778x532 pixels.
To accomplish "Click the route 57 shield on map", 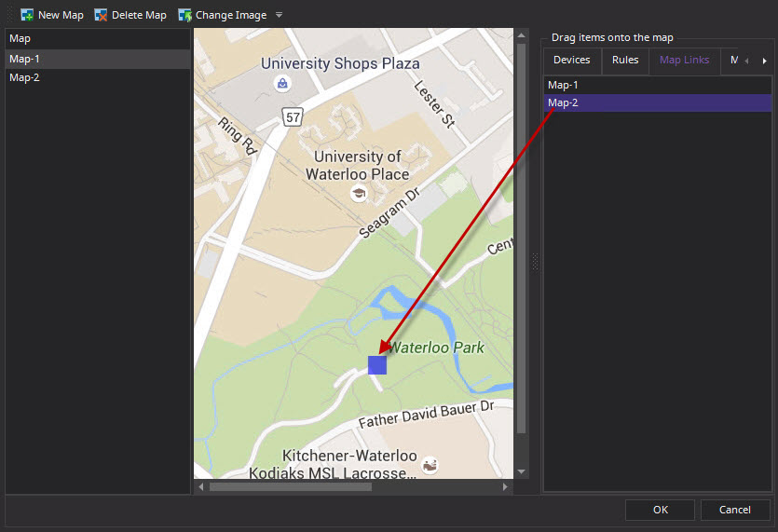I will coord(293,117).
